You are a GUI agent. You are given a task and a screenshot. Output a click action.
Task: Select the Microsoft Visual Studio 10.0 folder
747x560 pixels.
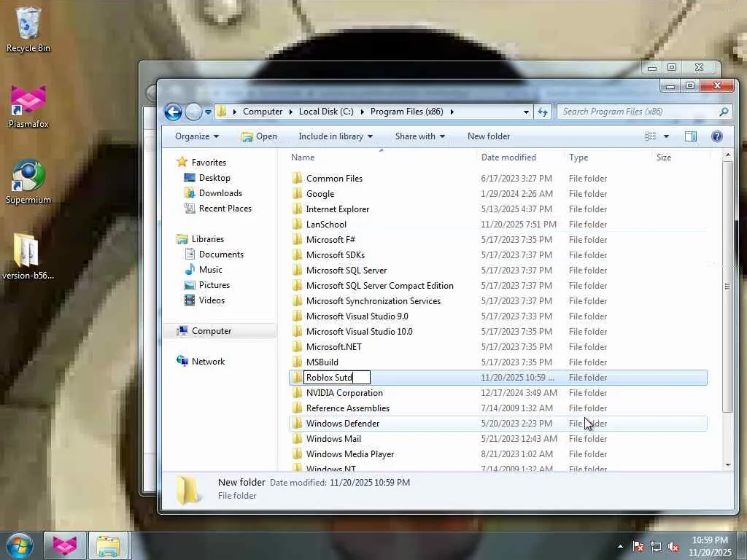tap(359, 332)
